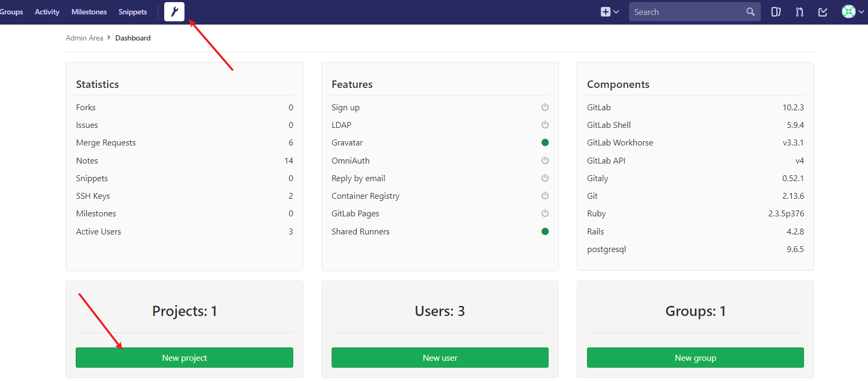Click the LDAP power status icon
This screenshot has height=381, width=868.
pos(545,125)
